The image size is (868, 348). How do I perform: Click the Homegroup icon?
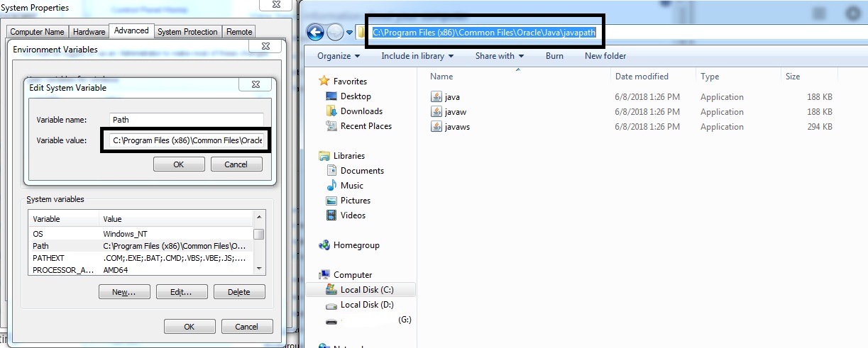[324, 245]
